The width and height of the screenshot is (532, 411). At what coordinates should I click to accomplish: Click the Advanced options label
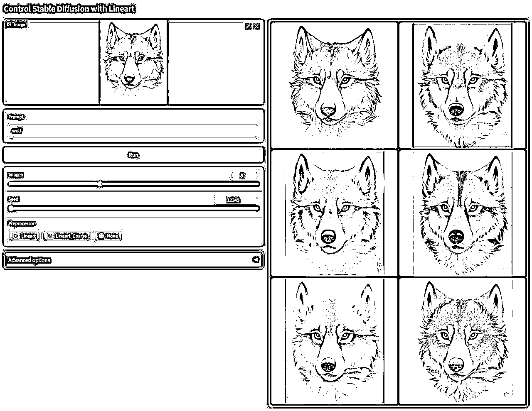click(x=29, y=260)
